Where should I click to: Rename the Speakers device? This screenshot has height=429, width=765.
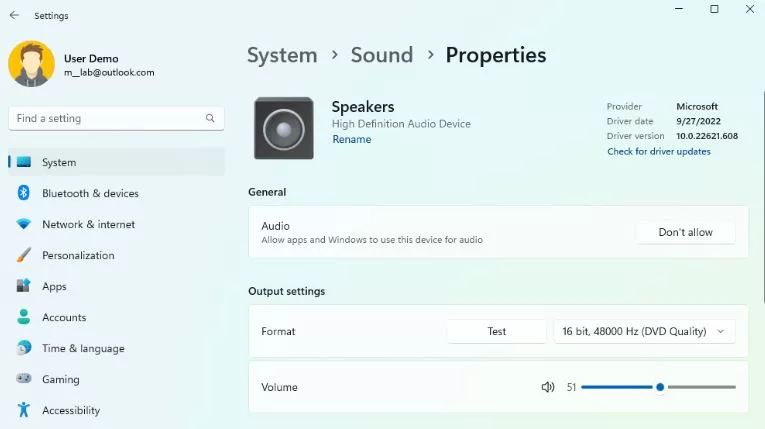352,139
